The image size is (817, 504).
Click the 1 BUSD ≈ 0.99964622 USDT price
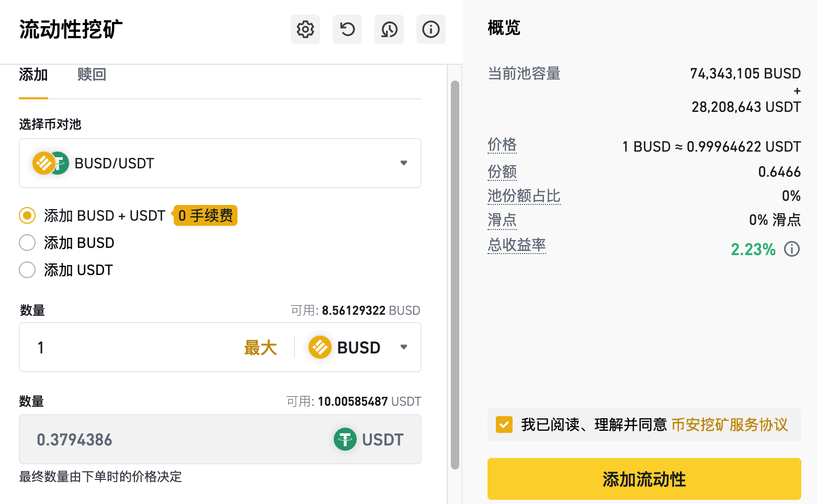711,147
